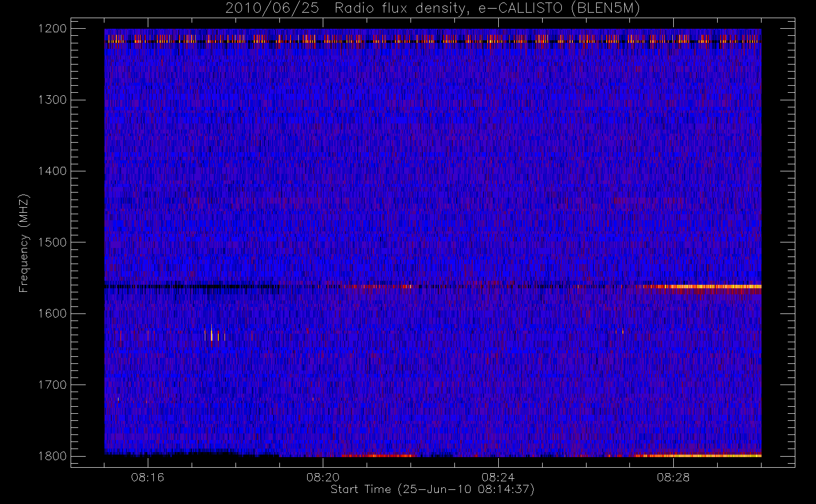Screen dimensions: 816x504
Task: Click the 1400 frequency tick label
Action: 52,171
